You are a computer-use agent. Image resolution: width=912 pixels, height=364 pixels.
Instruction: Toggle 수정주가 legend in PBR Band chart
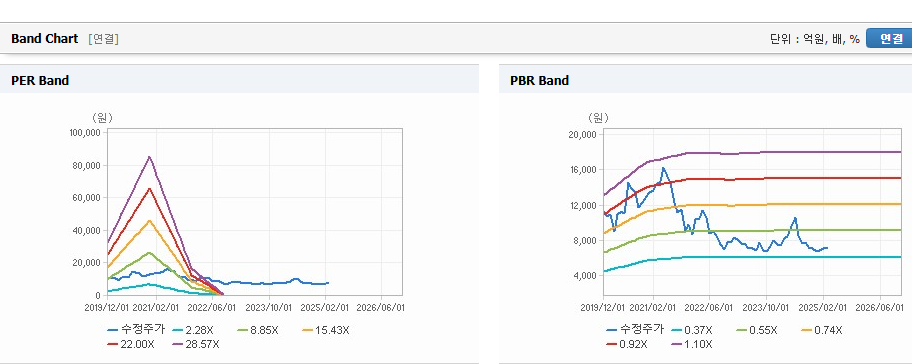pyautogui.click(x=635, y=330)
